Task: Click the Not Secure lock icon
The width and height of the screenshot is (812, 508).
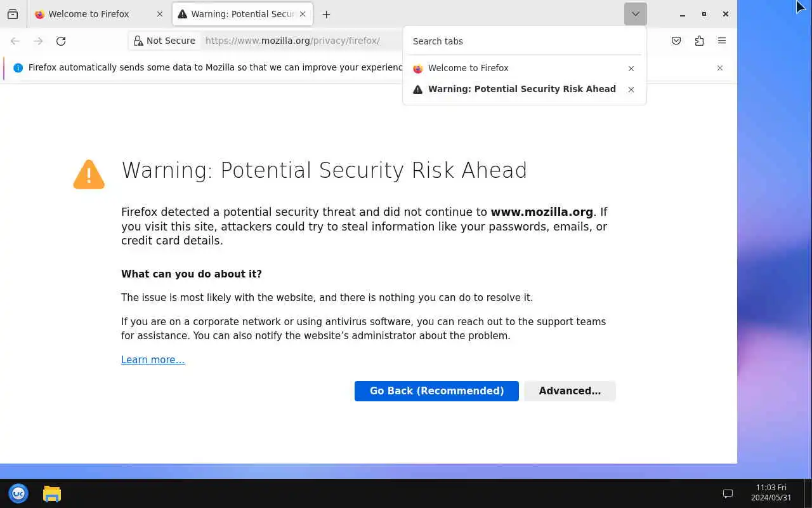Action: (138, 41)
